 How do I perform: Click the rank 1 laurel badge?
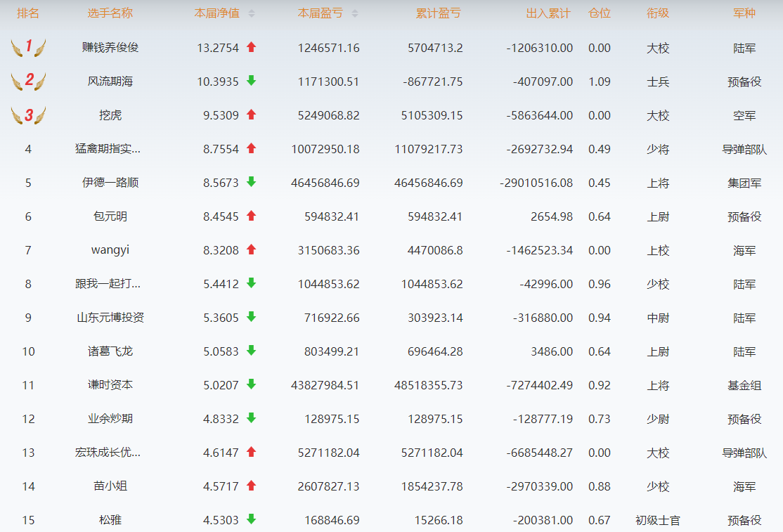tap(28, 47)
